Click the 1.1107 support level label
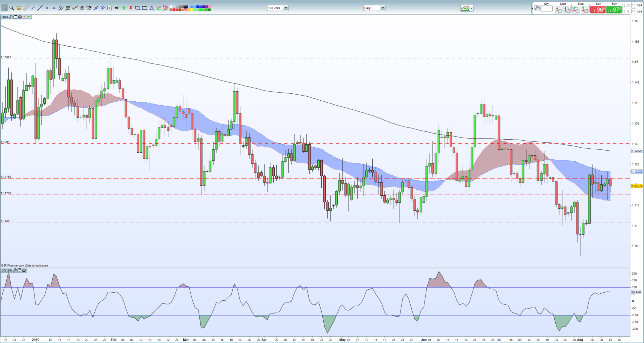644x343 pixels. [5, 221]
